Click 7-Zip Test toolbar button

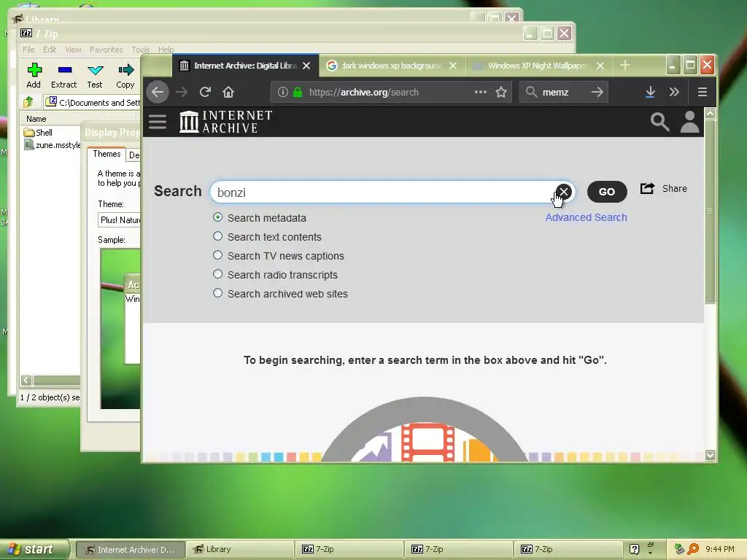[95, 76]
